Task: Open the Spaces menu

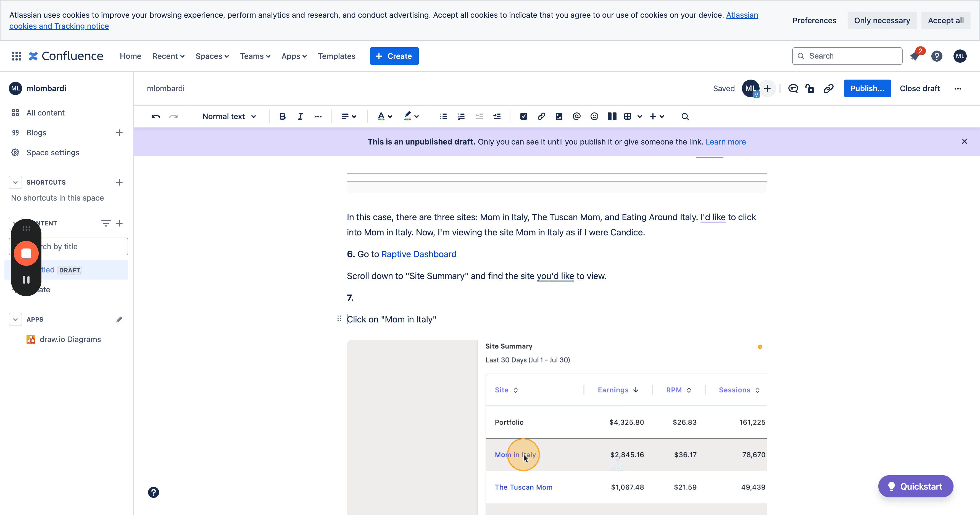Action: [212, 56]
